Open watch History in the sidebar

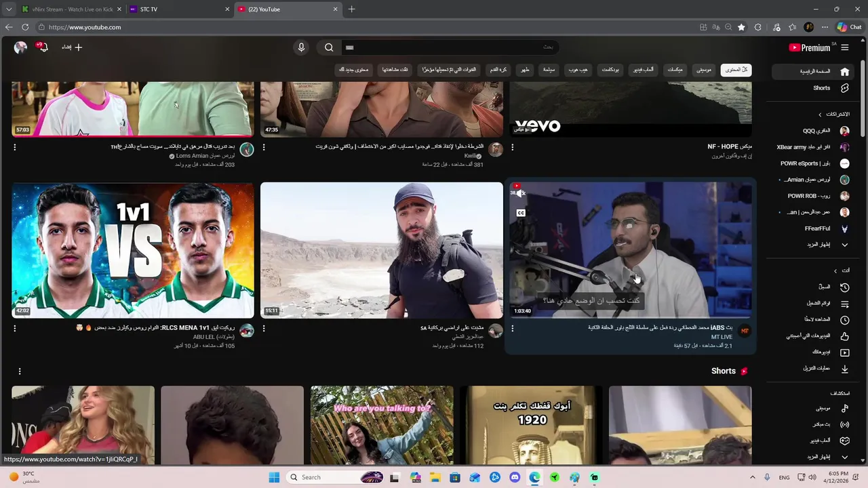(833, 287)
